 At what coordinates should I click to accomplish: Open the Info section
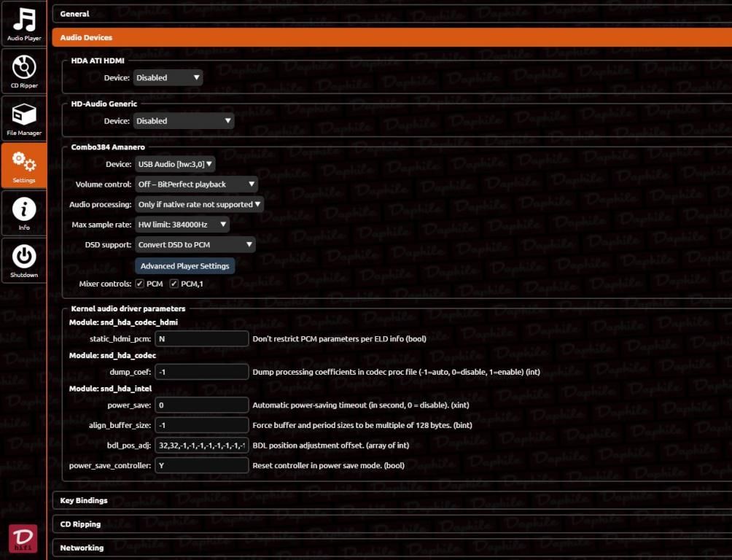tap(24, 214)
